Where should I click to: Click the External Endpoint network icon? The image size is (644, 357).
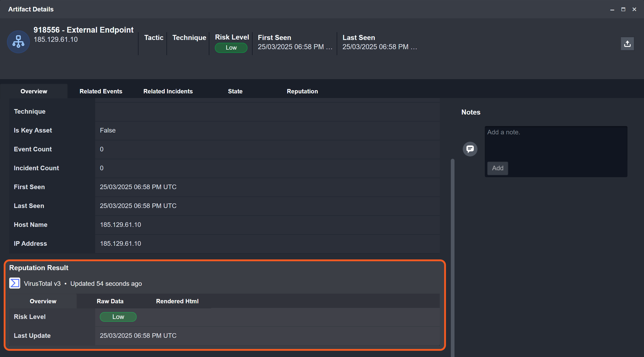pyautogui.click(x=18, y=41)
